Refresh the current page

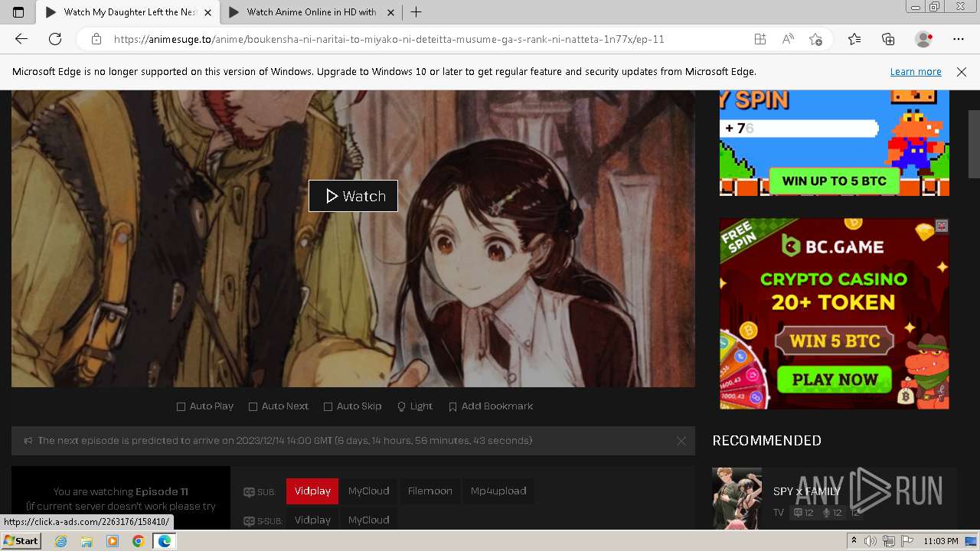pyautogui.click(x=55, y=39)
